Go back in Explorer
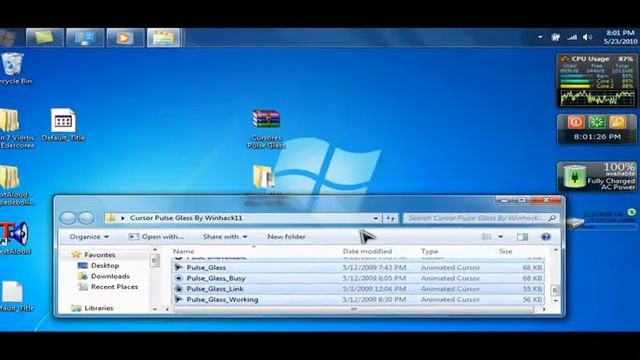The width and height of the screenshot is (640, 360). pos(68,218)
